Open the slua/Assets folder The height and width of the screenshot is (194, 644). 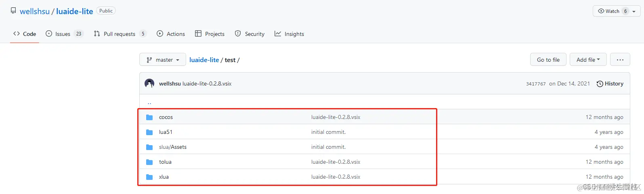[x=173, y=147]
